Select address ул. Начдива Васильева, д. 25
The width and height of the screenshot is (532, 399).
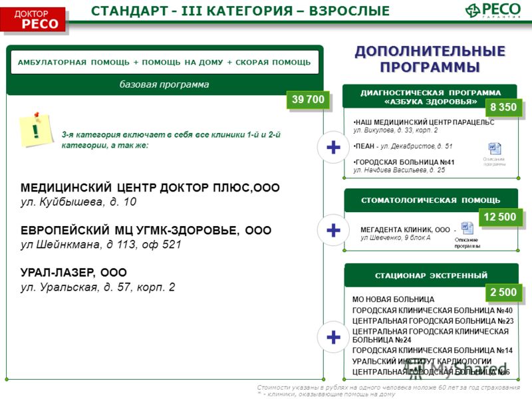click(399, 170)
